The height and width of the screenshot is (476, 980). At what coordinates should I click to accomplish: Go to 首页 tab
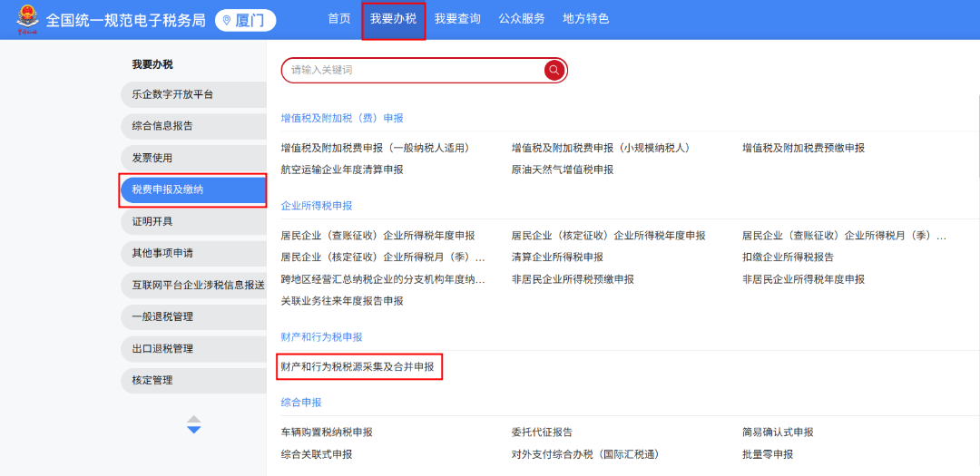tap(339, 19)
